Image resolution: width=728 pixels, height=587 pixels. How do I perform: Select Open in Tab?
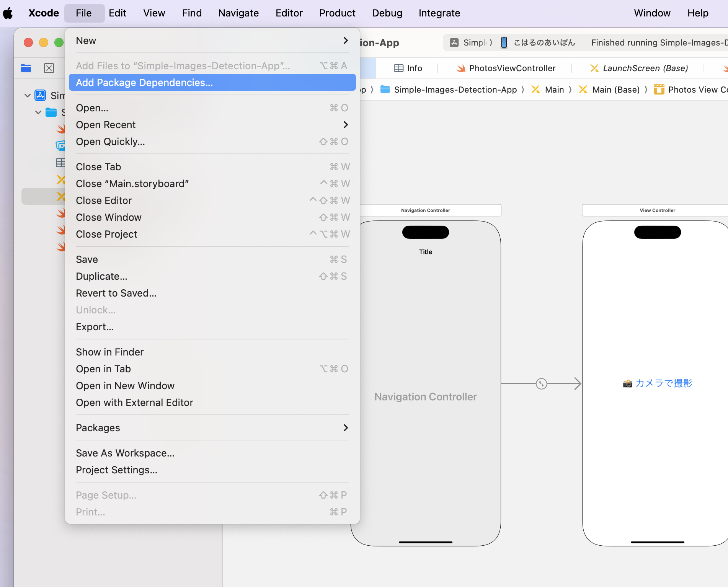pos(212,369)
